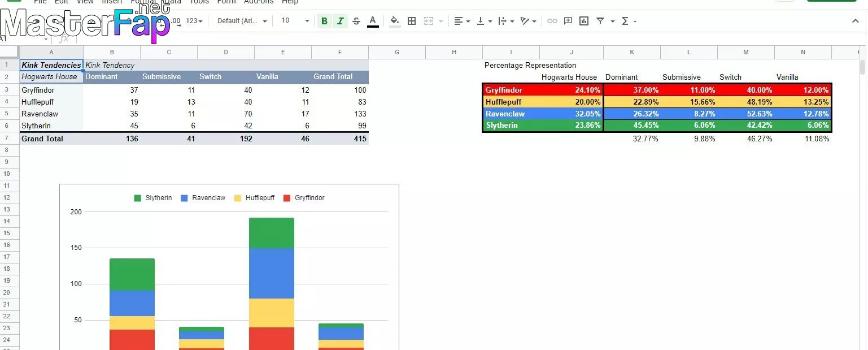Select column K header
The image size is (868, 350).
point(632,52)
